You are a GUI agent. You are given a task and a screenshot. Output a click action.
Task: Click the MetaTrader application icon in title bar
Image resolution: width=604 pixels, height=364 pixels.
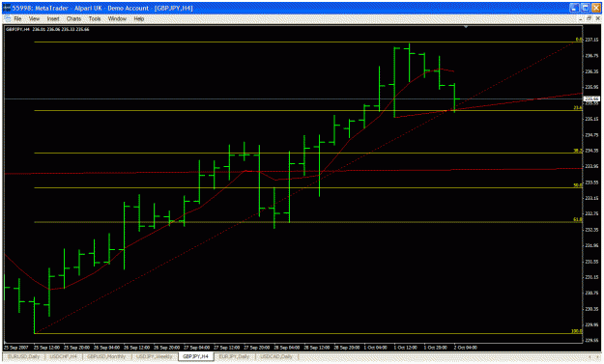(7, 8)
